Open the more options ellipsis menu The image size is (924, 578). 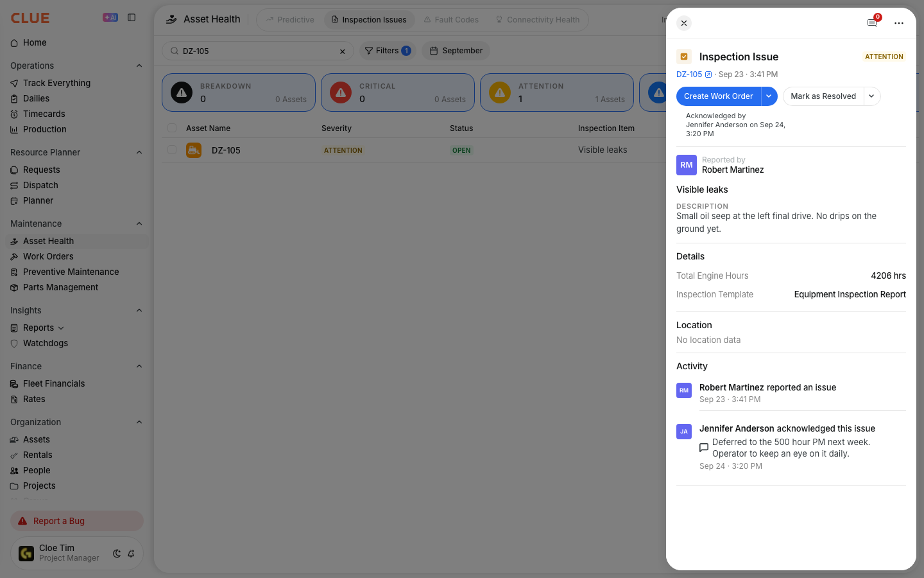[899, 23]
